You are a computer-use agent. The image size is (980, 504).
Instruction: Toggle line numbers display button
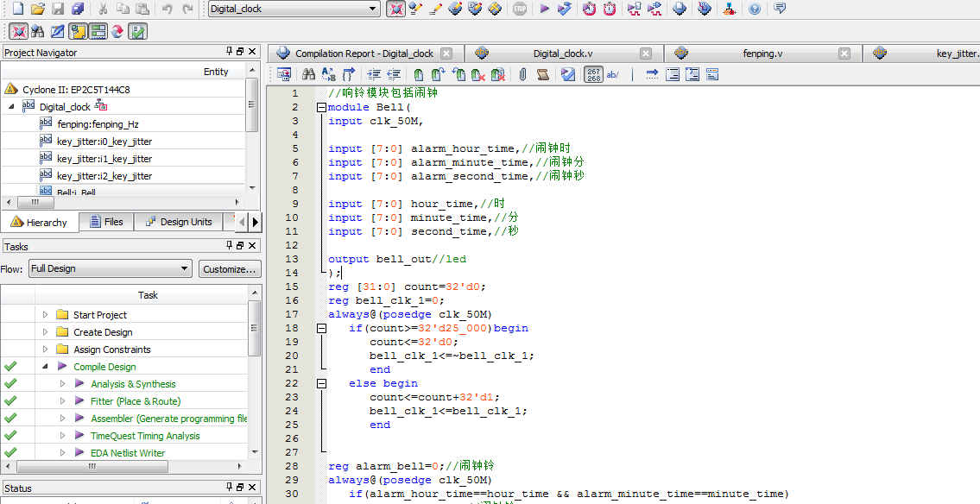pyautogui.click(x=594, y=75)
